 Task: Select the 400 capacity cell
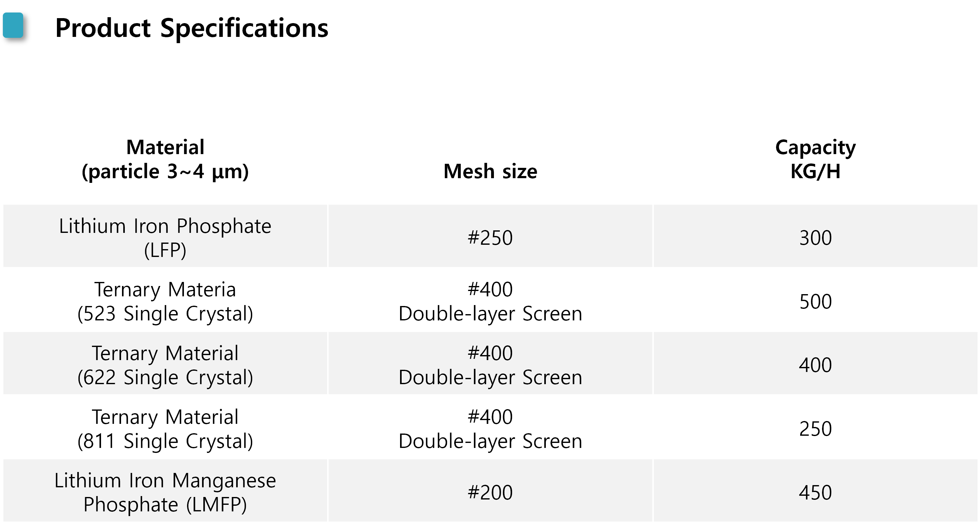tap(815, 365)
